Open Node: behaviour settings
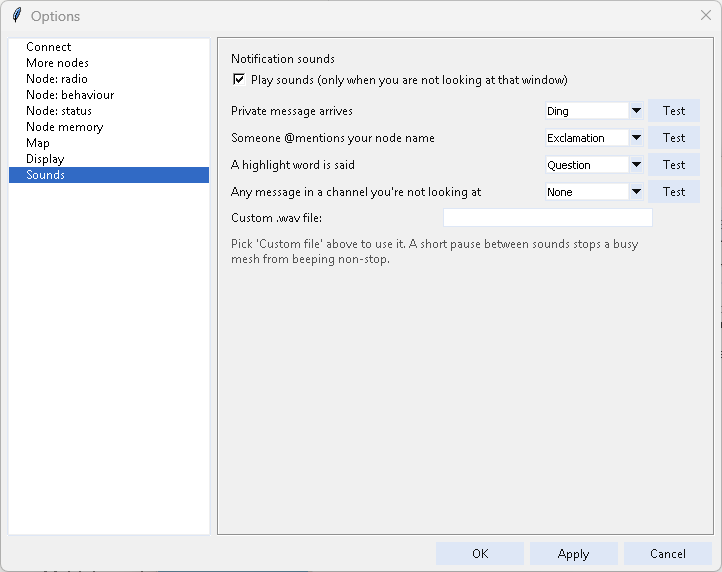Image resolution: width=722 pixels, height=572 pixels. click(109, 95)
